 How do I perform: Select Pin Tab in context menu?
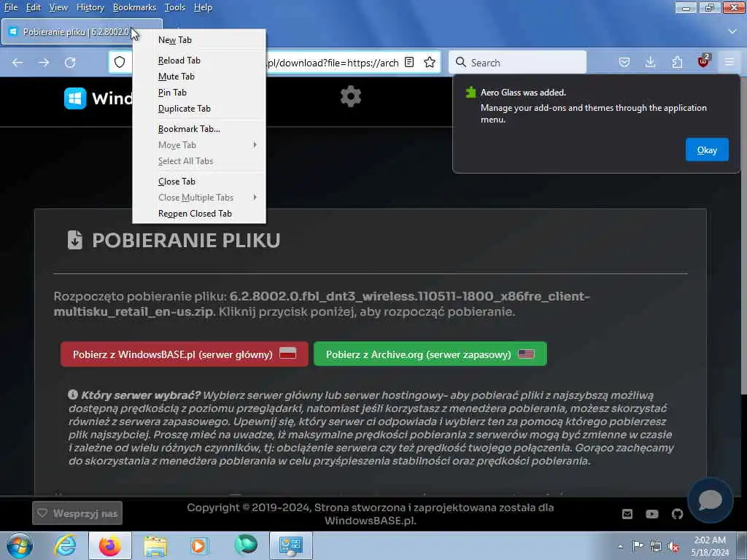point(199,93)
